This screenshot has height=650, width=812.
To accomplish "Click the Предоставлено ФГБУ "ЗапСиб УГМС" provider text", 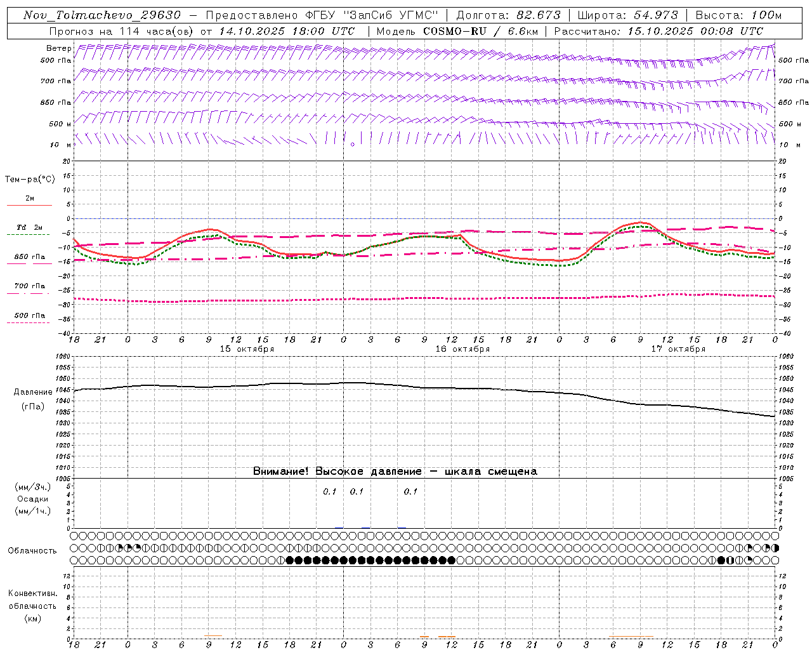I will 322,15.
